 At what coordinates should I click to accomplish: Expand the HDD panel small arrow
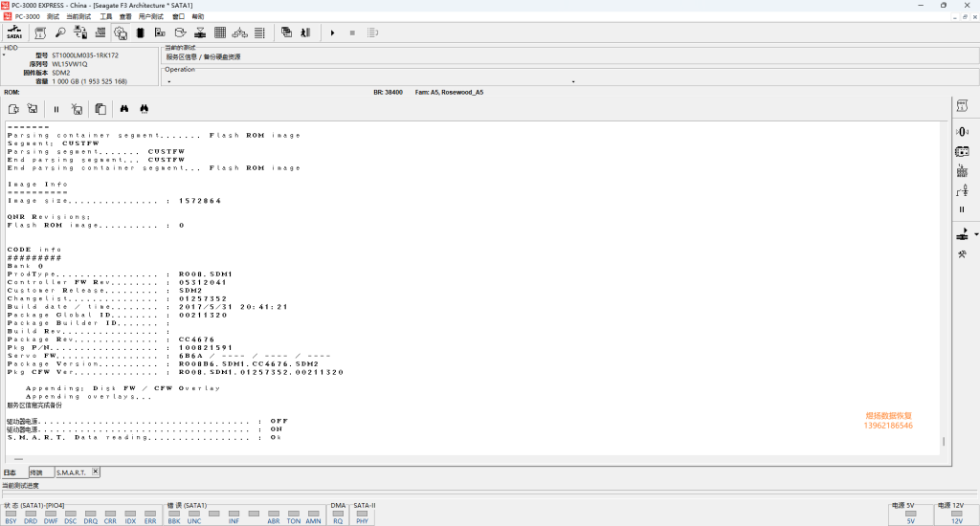click(4, 55)
